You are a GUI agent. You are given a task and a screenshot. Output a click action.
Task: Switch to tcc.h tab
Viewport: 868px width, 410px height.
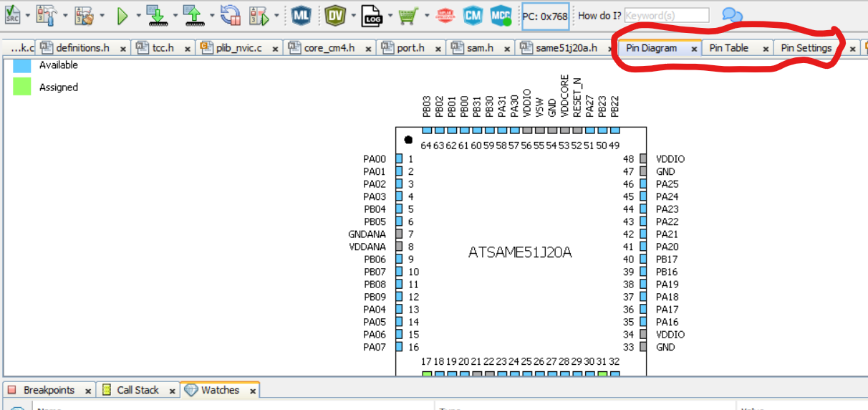click(x=163, y=48)
